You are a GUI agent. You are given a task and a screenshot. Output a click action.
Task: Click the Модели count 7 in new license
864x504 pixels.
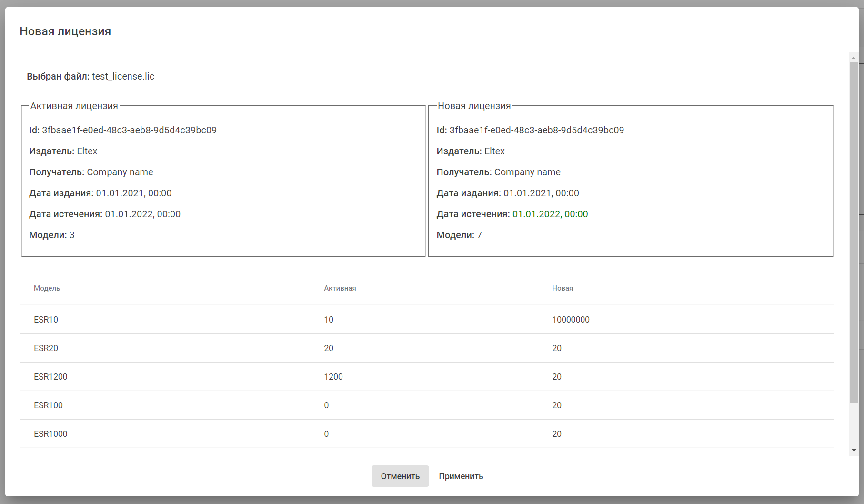click(x=479, y=235)
